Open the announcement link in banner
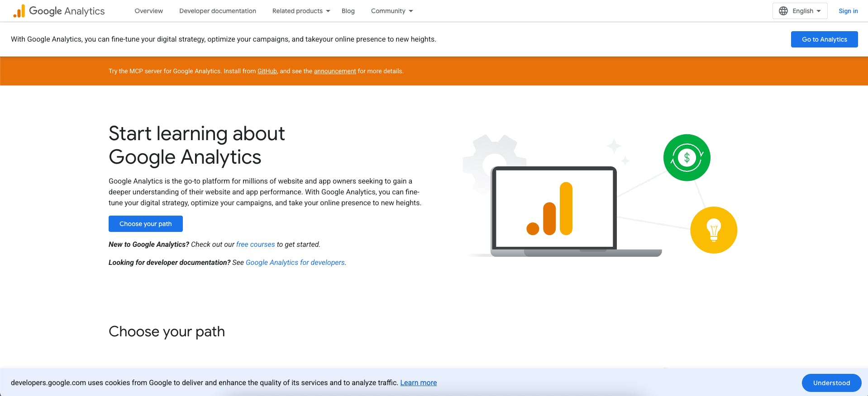 335,71
